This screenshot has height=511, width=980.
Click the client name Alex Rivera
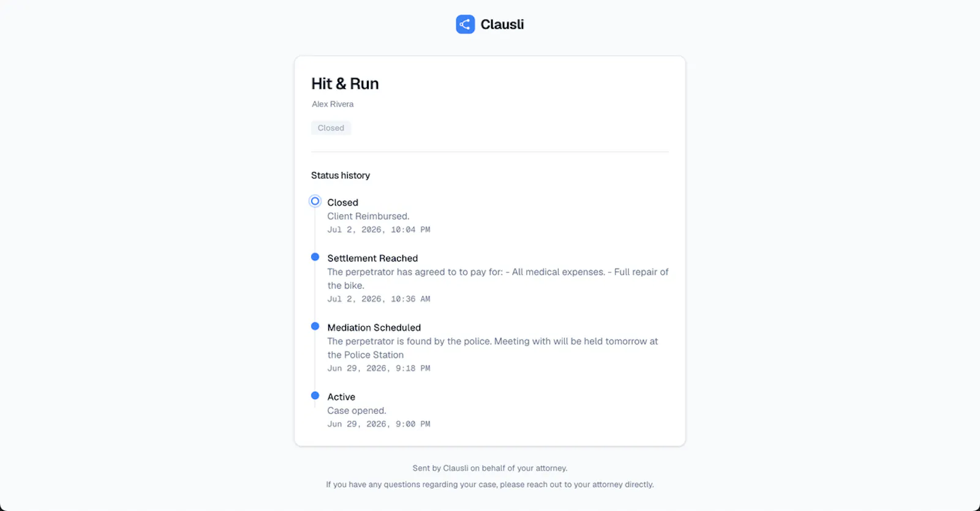click(333, 104)
